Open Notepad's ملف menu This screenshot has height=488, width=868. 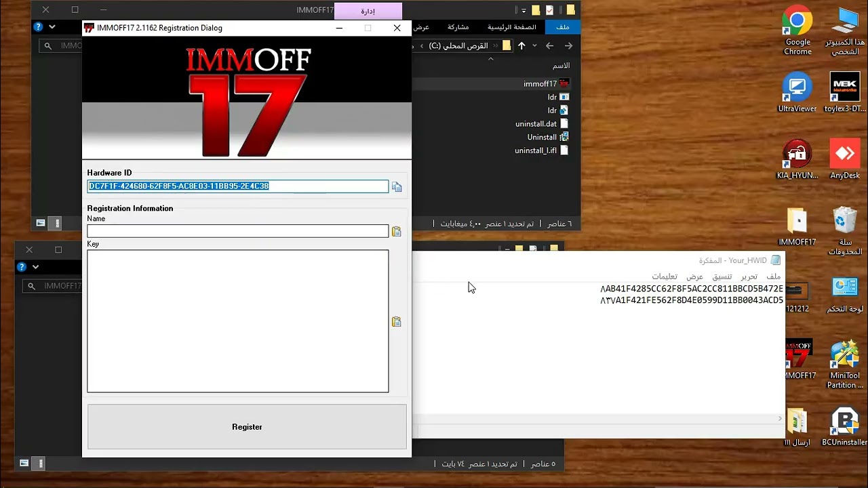(774, 277)
